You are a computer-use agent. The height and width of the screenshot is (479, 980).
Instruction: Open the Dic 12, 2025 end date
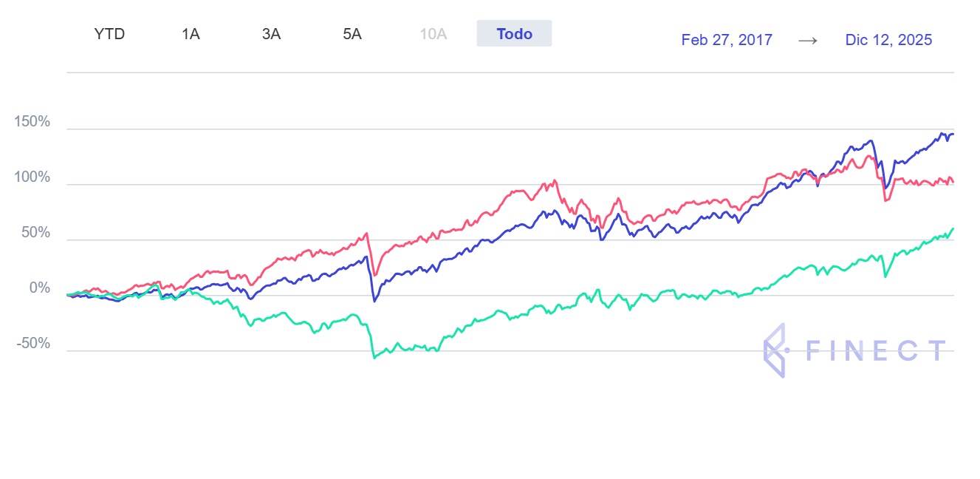[x=888, y=40]
